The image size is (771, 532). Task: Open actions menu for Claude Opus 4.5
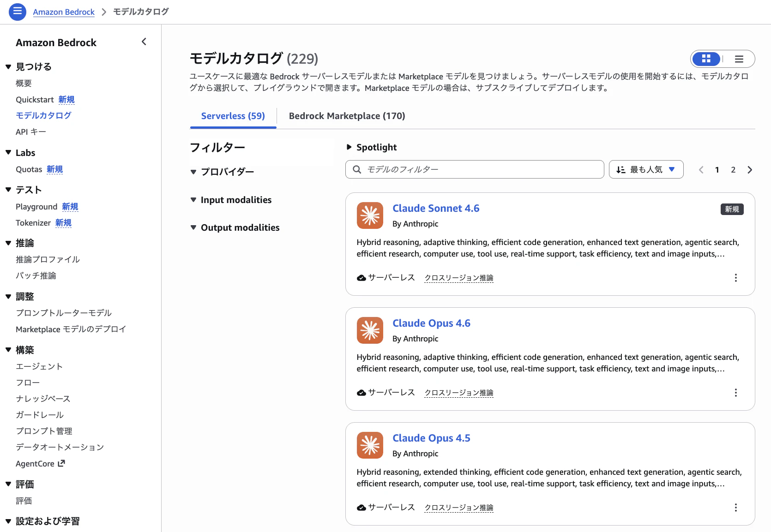coord(735,508)
